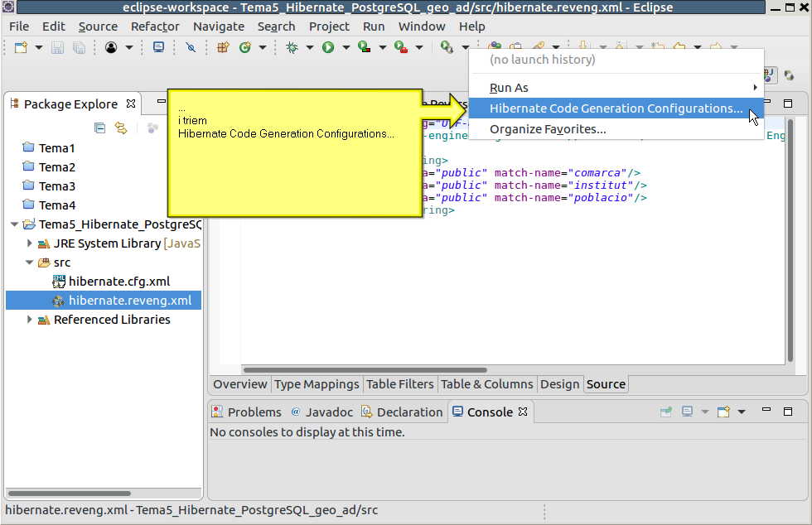The width and height of the screenshot is (812, 525).
Task: Switch to Table & Columns tab
Action: pyautogui.click(x=487, y=384)
